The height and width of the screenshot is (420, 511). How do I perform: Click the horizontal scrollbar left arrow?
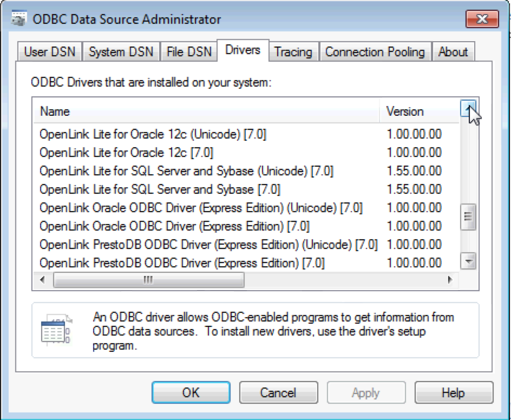pyautogui.click(x=43, y=280)
